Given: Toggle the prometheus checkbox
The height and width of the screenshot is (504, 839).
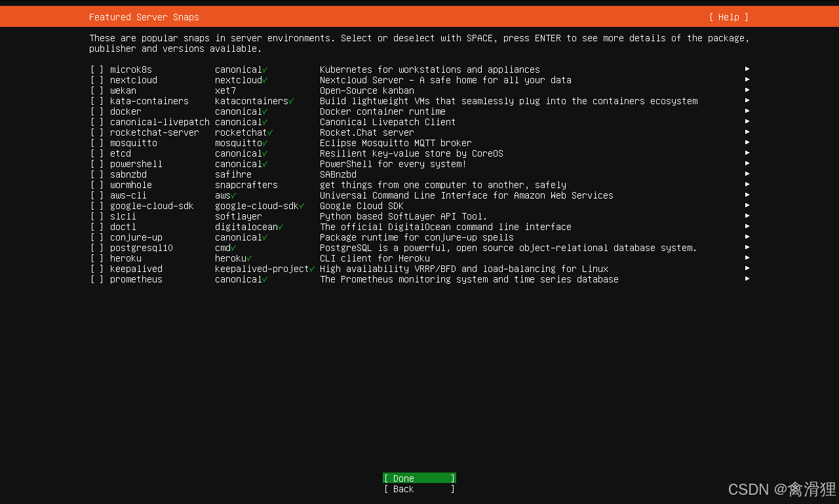Looking at the screenshot, I should point(97,279).
